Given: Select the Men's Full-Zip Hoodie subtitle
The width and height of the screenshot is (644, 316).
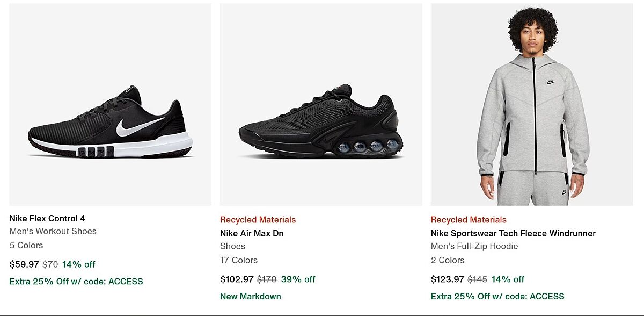Looking at the screenshot, I should click(474, 246).
